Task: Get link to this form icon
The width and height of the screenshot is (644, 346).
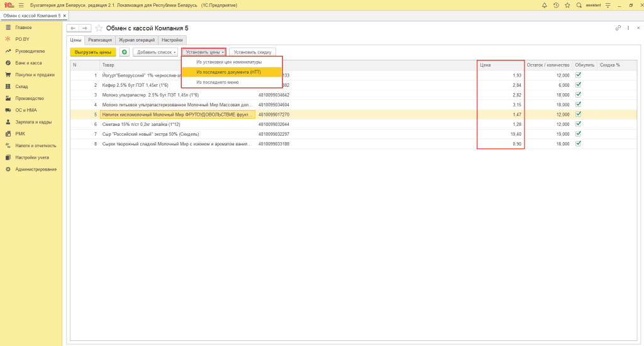Action: coord(618,28)
